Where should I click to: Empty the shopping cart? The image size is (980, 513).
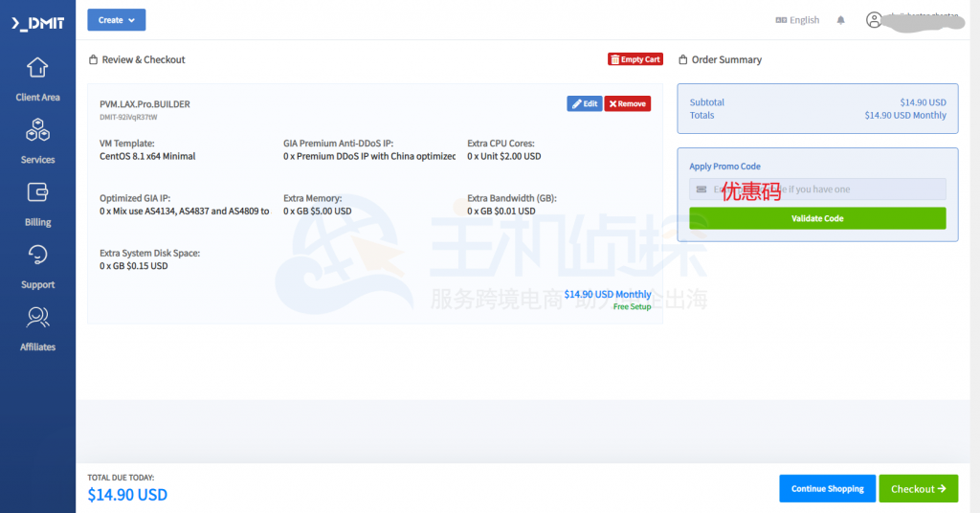[x=635, y=59]
